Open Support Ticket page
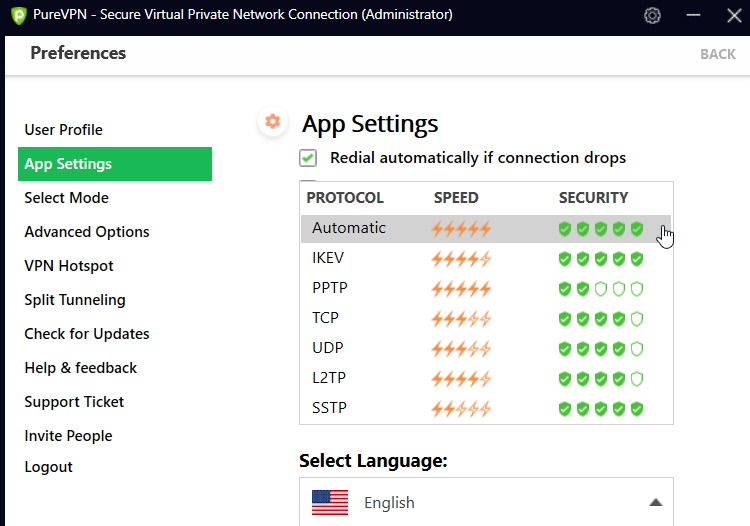750x526 pixels. [74, 402]
